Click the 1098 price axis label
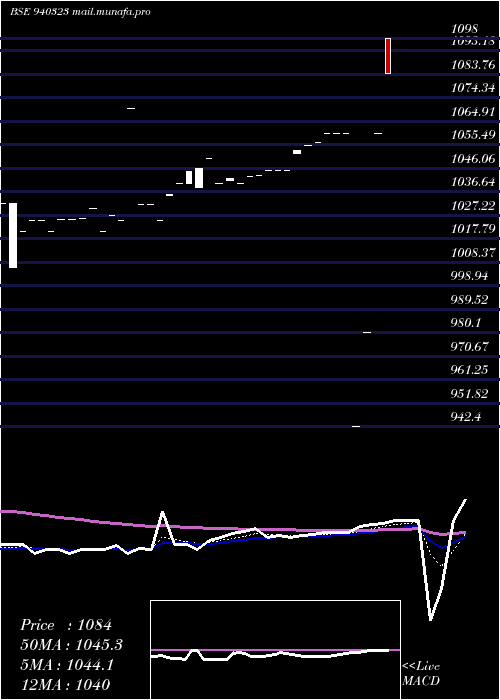This screenshot has height=700, width=500. click(464, 29)
